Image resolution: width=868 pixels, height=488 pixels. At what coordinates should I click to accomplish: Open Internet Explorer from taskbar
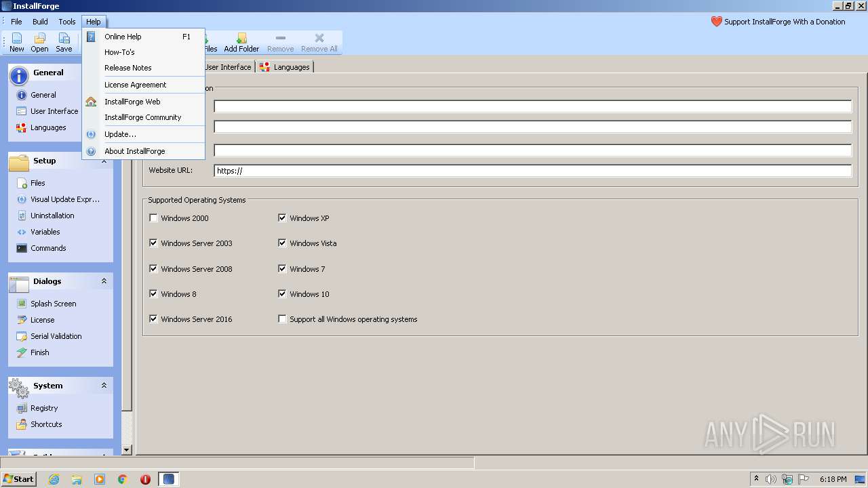coord(54,479)
